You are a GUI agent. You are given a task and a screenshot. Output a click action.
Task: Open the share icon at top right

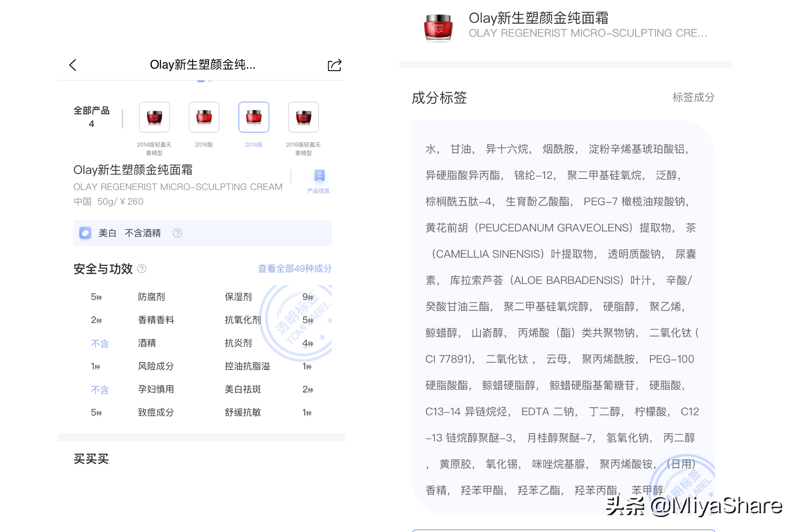coord(334,65)
